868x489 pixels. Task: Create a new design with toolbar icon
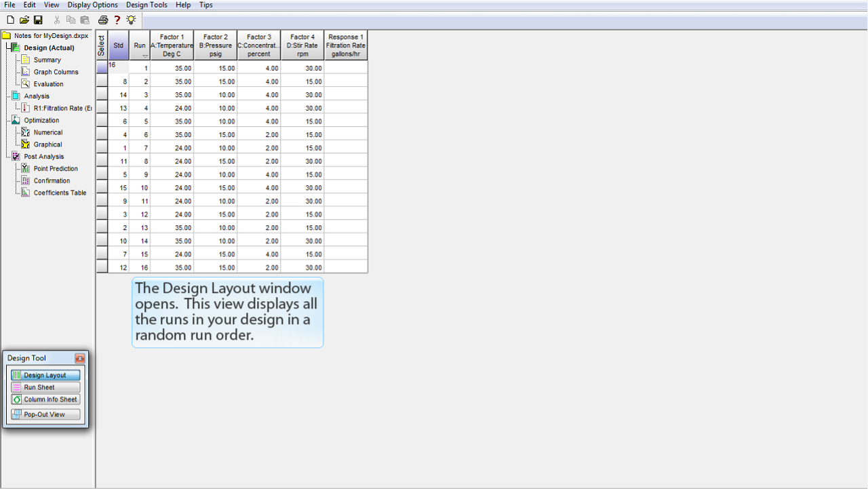point(10,20)
